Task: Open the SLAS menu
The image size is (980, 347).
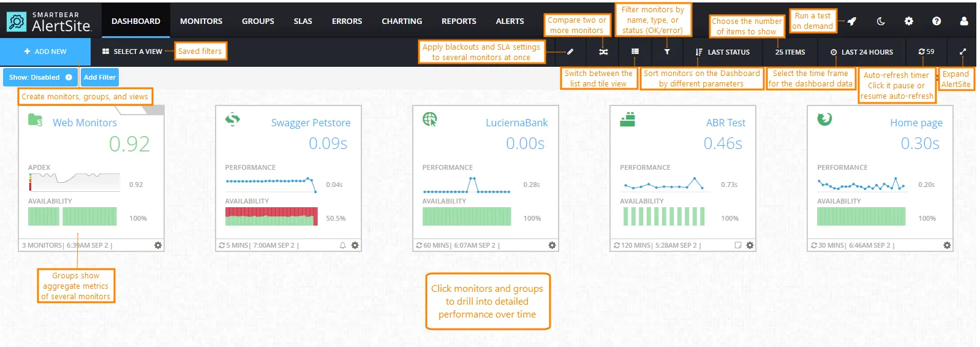Action: pos(303,21)
